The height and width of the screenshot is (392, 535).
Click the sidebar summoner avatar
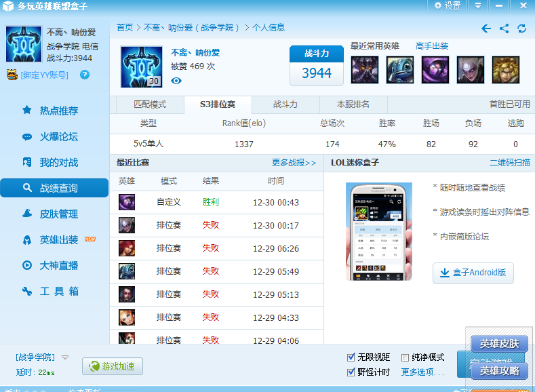tap(24, 44)
